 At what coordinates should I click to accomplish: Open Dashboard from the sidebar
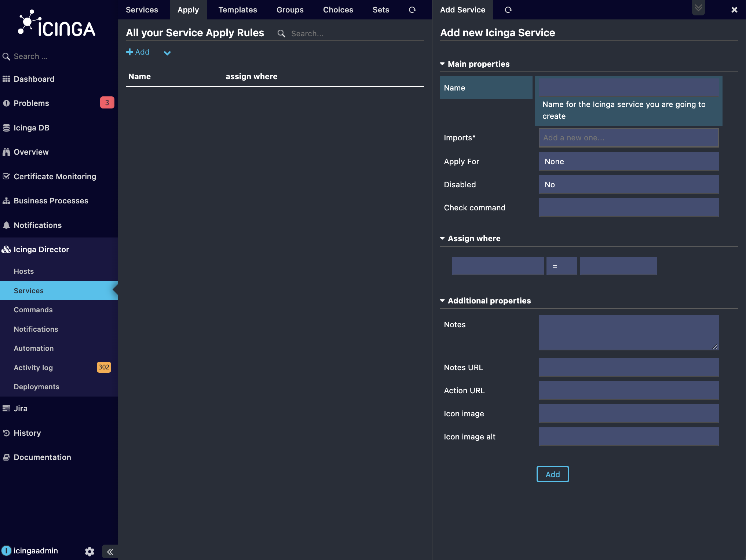point(34,79)
